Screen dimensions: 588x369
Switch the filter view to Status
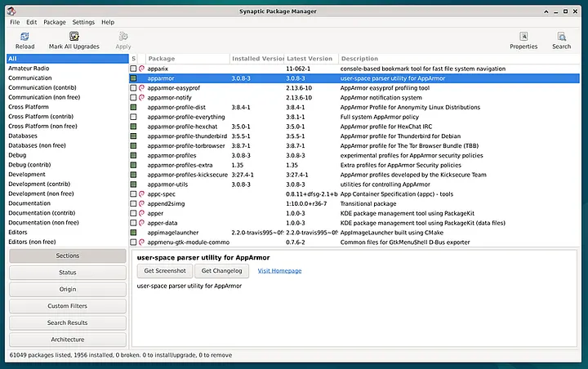pyautogui.click(x=68, y=273)
